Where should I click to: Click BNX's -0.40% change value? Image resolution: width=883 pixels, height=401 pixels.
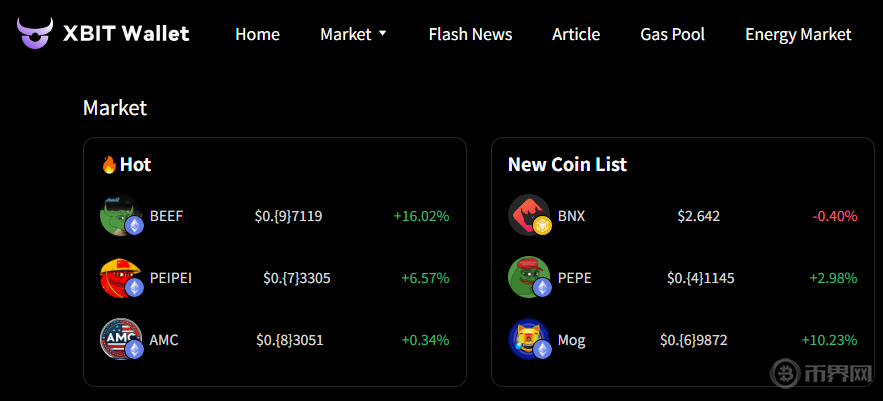(834, 216)
